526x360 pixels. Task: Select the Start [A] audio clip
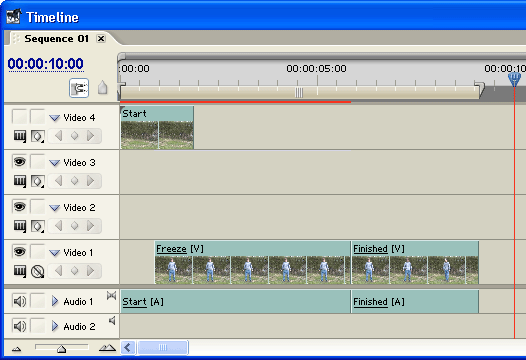point(235,302)
